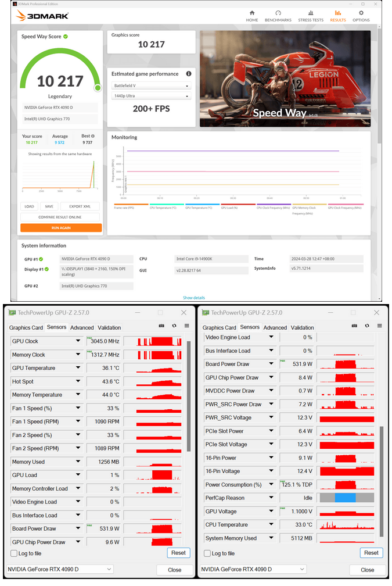This screenshot has width=392, height=586.
Task: Open Advanced tab in left GPU-Z
Action: [82, 327]
